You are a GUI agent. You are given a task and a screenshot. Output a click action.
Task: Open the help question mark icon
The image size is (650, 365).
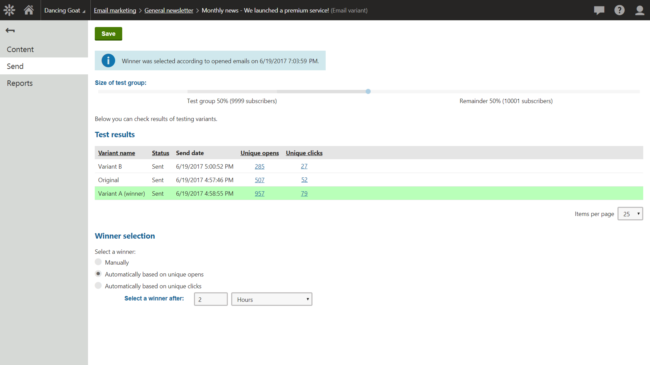click(619, 10)
